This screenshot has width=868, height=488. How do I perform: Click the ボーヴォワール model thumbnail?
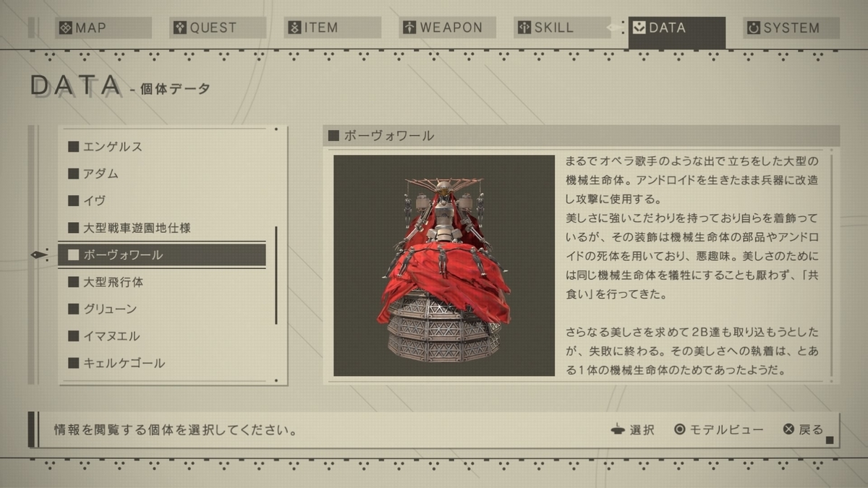[x=444, y=265]
